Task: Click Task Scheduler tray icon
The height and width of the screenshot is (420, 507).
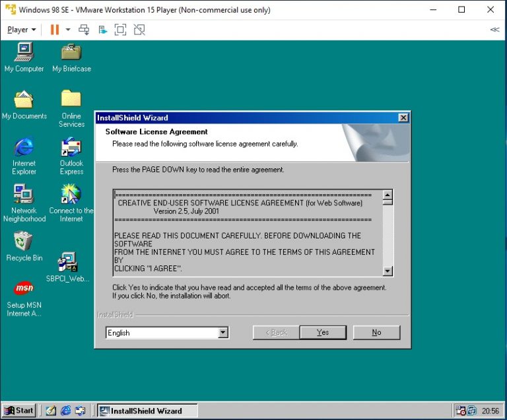Action: [460, 411]
